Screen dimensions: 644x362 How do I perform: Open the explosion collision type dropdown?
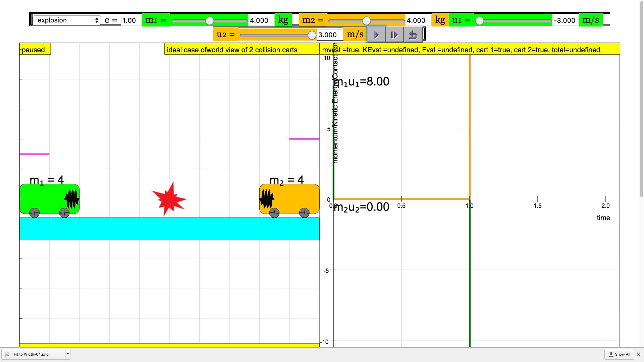(67, 20)
